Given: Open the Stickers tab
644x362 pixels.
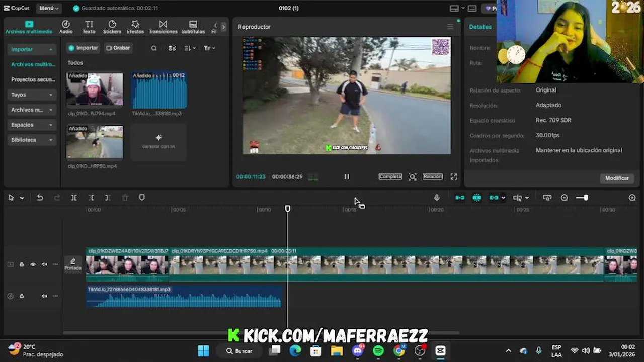Looking at the screenshot, I should point(112,27).
